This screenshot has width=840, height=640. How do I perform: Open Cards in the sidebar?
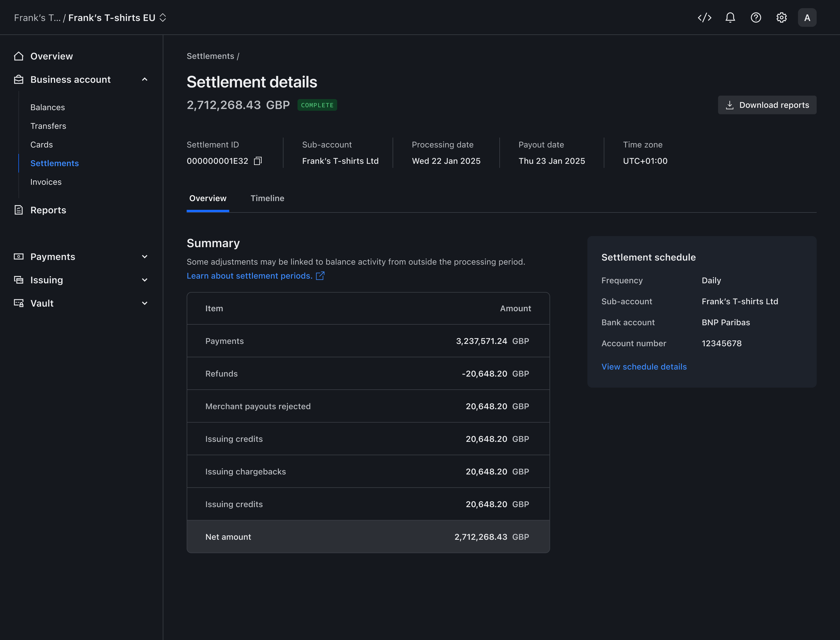(41, 144)
